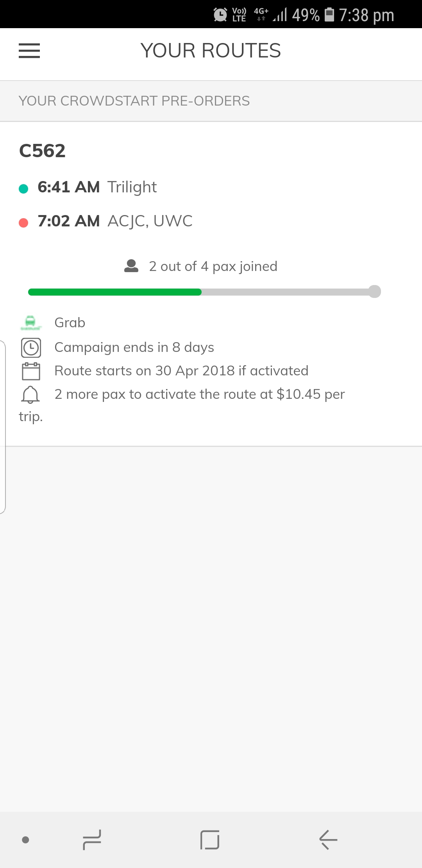Select the 6:41 AM Trilight pickup stop
Screen dimensions: 422x868
coord(97,187)
